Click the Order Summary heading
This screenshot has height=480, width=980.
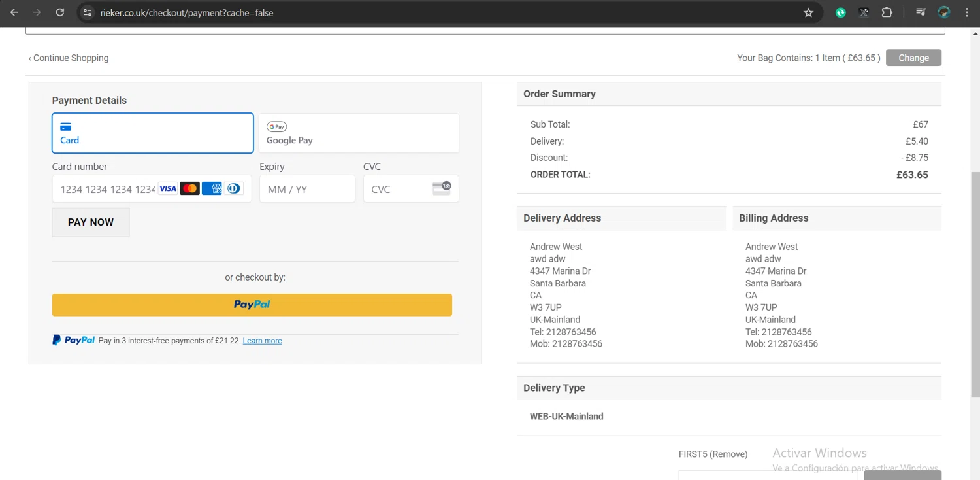559,94
